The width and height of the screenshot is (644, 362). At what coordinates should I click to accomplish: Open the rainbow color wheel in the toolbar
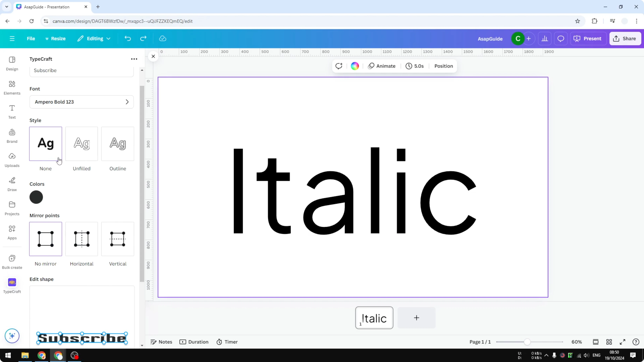pos(355,66)
